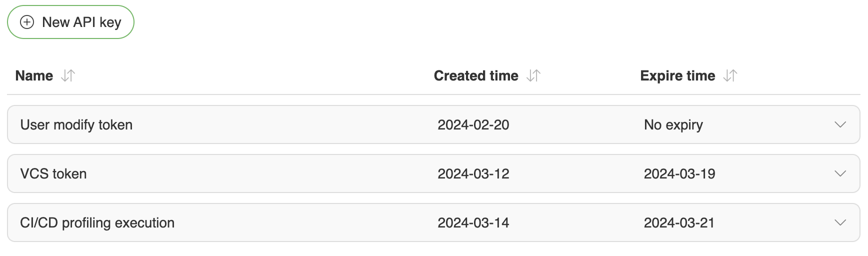Click the 2024-03-19 expire date
This screenshot has width=868, height=256.
[x=679, y=173]
